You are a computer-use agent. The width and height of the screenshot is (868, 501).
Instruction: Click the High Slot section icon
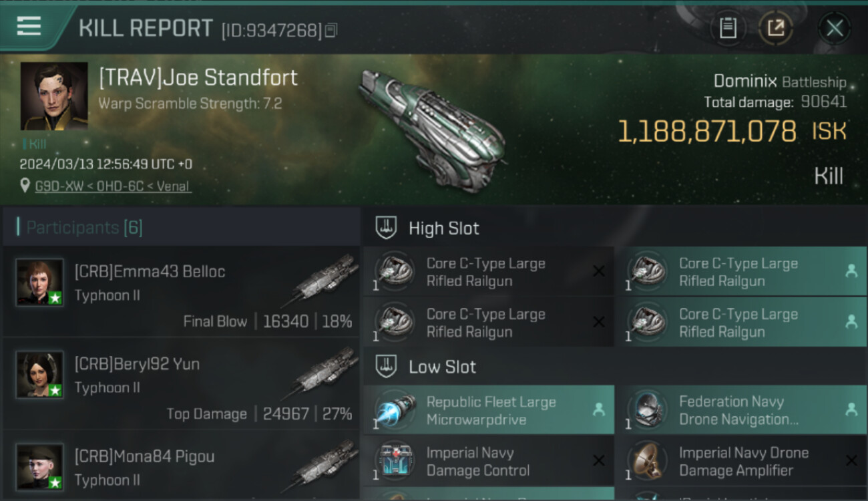[387, 228]
